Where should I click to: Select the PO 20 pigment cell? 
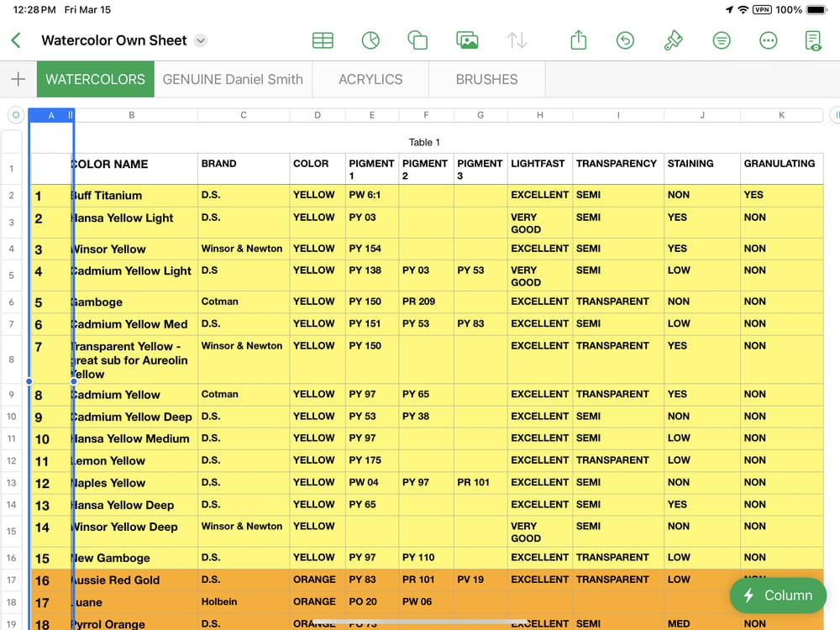(372, 602)
